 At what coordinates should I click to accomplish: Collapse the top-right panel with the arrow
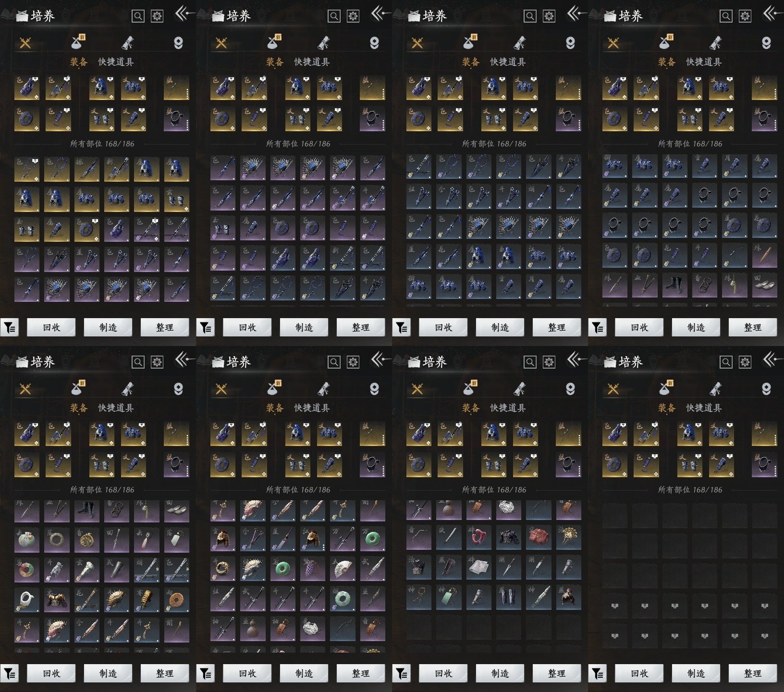[x=772, y=13]
